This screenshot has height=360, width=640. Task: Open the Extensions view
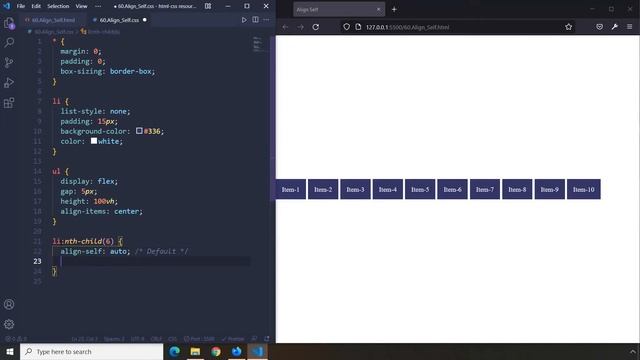[x=9, y=102]
